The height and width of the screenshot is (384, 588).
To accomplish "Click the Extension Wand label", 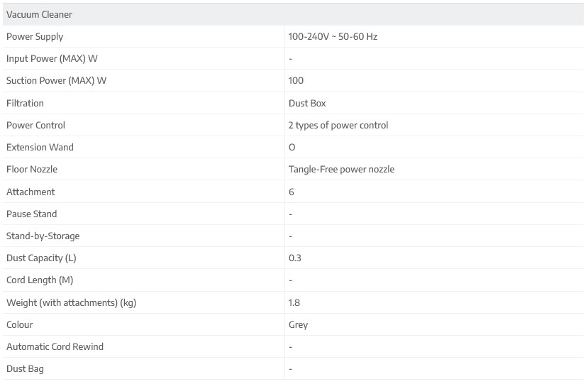I will [x=40, y=147].
